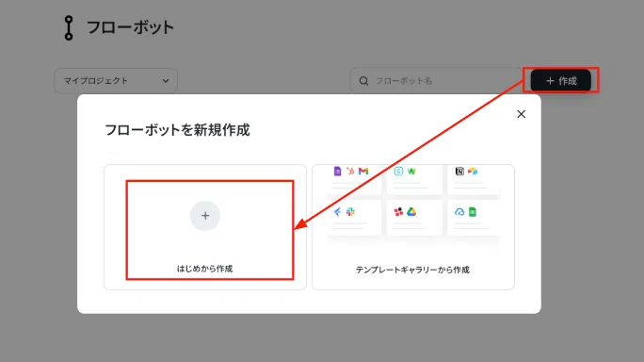Click the purple Google Forms icon

coord(338,172)
